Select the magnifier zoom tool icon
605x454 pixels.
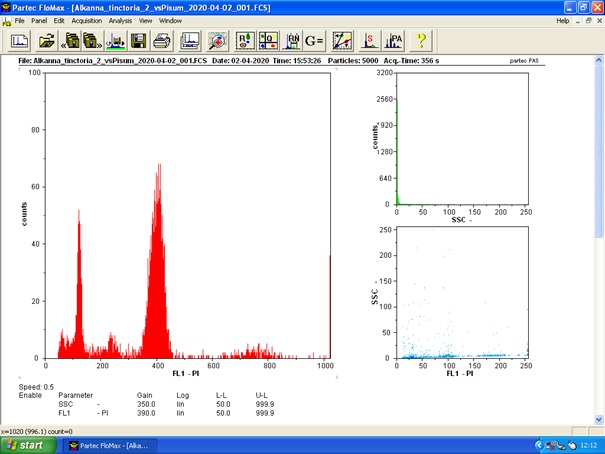click(217, 41)
